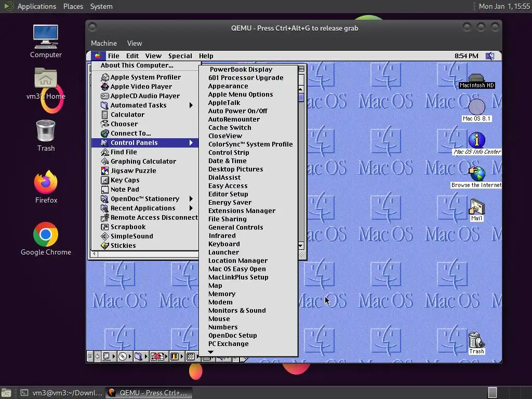The image size is (532, 399).
Task: Click scroll up arrow in window behind menu
Action: click(x=301, y=89)
